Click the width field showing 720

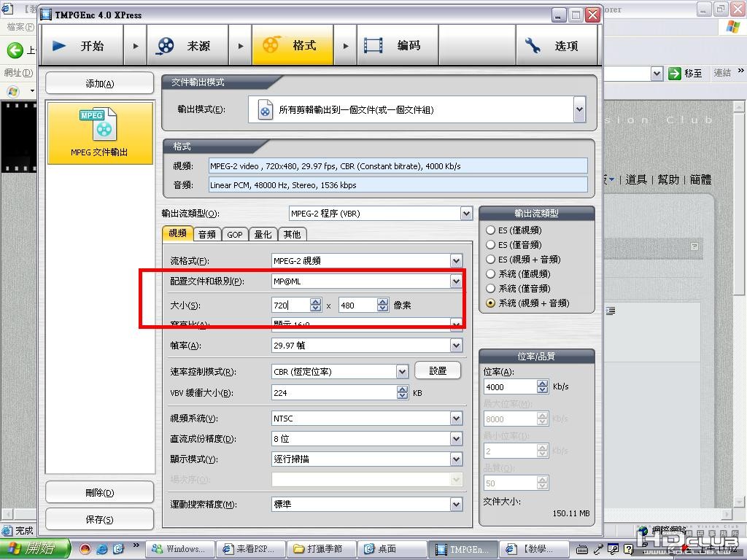click(x=290, y=306)
